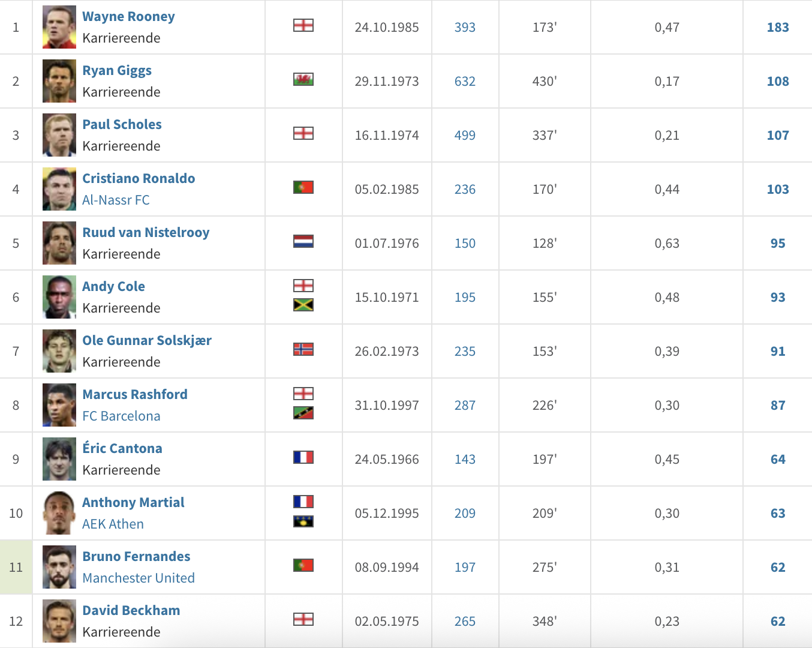Click Paul Scholes' portrait thumbnail
This screenshot has width=812, height=648.
click(59, 135)
